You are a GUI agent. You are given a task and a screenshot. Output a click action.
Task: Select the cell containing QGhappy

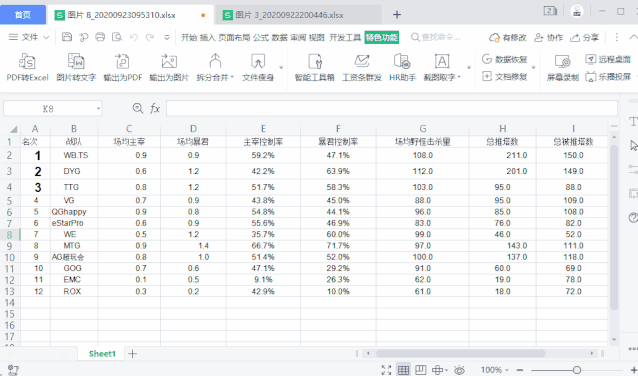click(74, 212)
